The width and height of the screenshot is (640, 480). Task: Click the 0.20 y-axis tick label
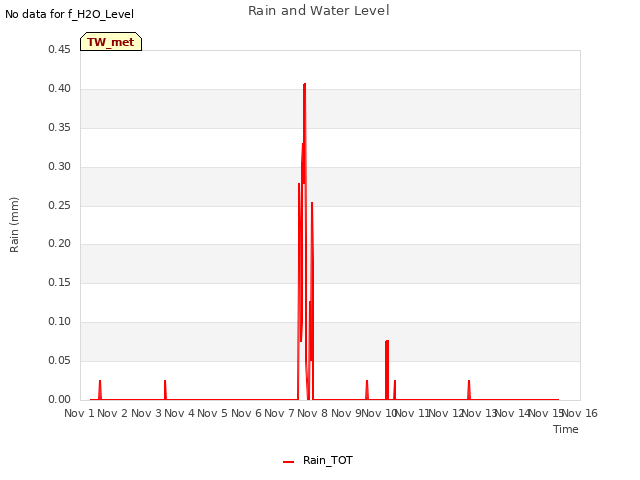tap(59, 243)
